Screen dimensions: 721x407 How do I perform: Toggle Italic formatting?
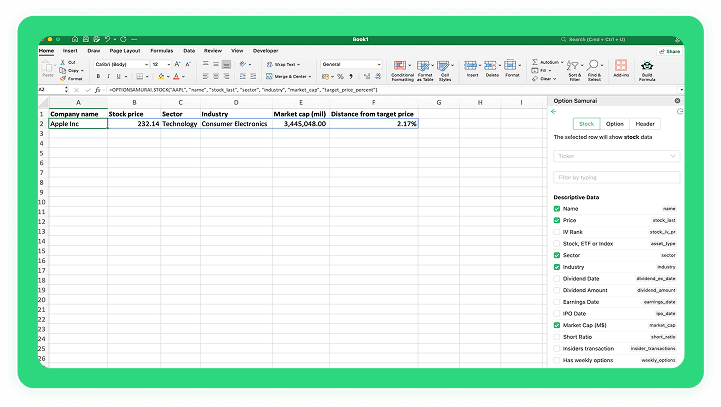pyautogui.click(x=109, y=76)
